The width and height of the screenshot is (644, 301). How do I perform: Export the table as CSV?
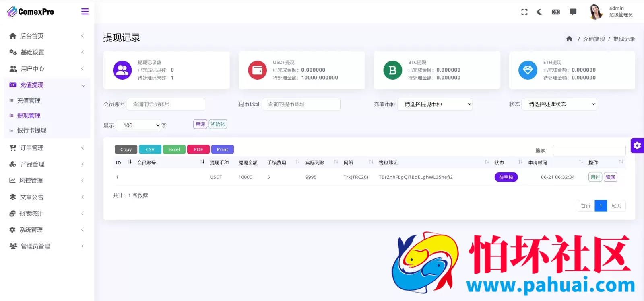[x=150, y=149]
